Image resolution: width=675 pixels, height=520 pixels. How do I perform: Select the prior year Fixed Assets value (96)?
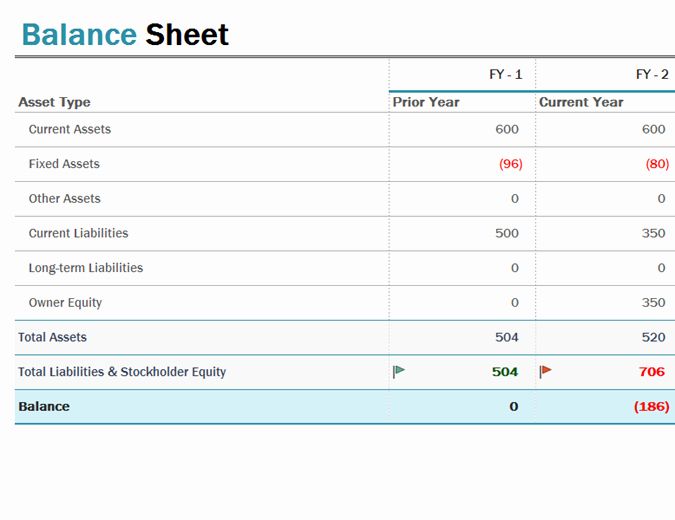[510, 164]
